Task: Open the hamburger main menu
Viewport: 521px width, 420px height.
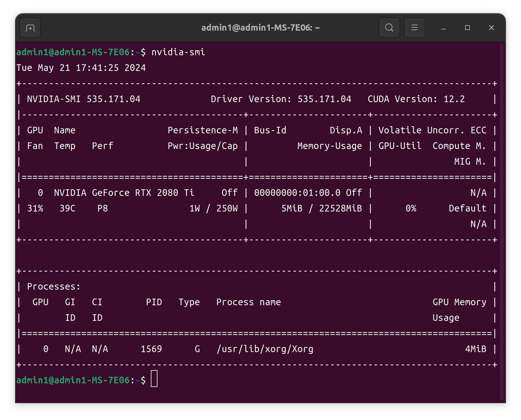Action: (x=414, y=28)
